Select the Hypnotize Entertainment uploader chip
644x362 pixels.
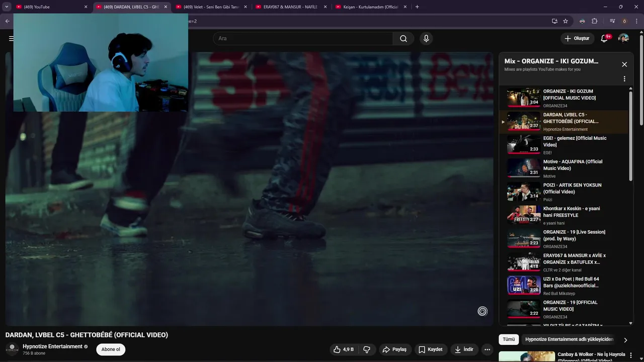click(569, 339)
